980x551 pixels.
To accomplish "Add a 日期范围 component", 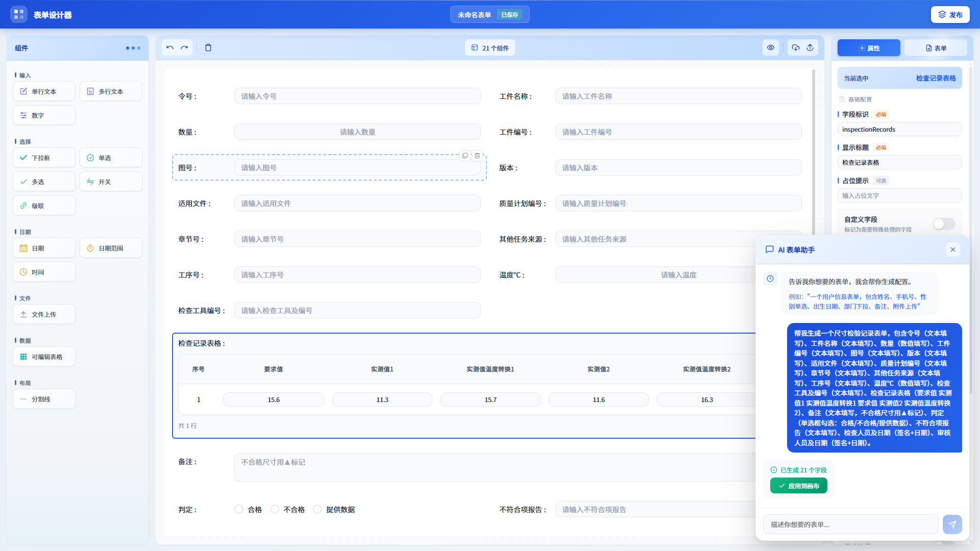I will click(x=111, y=248).
